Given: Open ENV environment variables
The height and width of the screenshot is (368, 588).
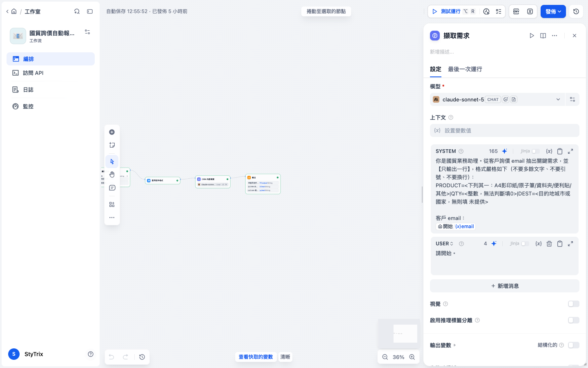Looking at the screenshot, I should point(516,11).
